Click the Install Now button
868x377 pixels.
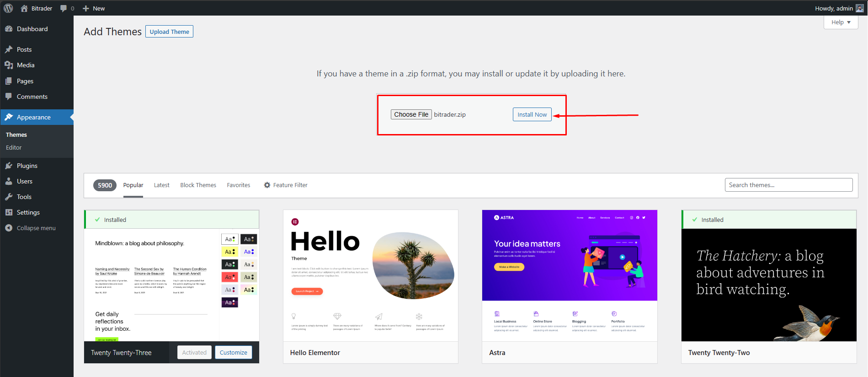(x=532, y=114)
